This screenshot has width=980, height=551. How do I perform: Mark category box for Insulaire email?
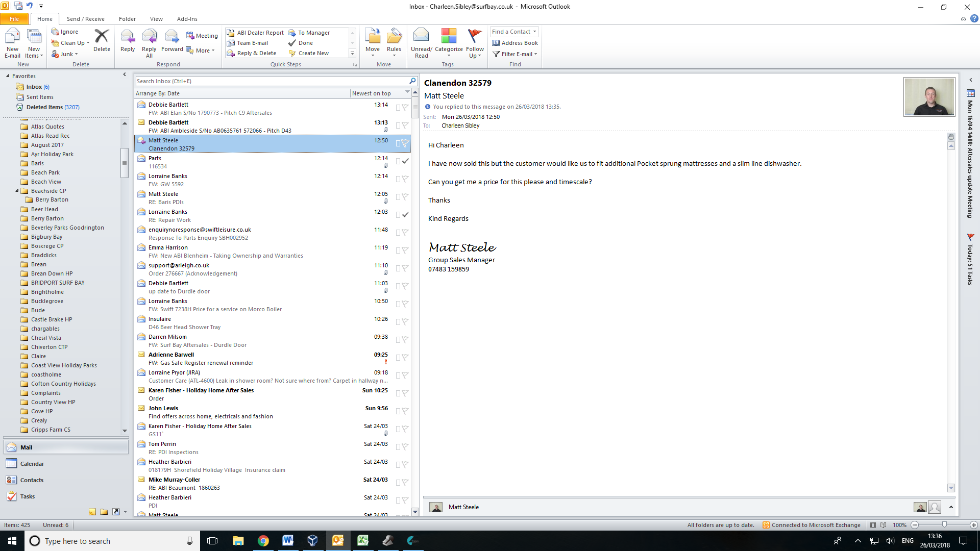click(398, 322)
